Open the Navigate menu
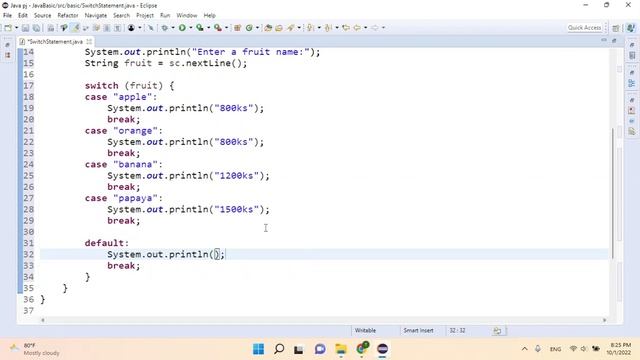This screenshot has width=640, height=360. [96, 16]
